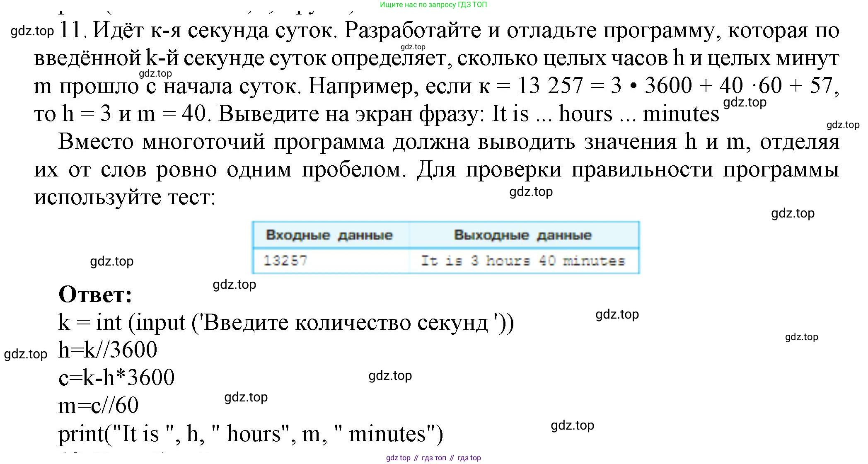The width and height of the screenshot is (868, 464).
Task: Click the code line 'h=k//3600'
Action: pos(108,349)
